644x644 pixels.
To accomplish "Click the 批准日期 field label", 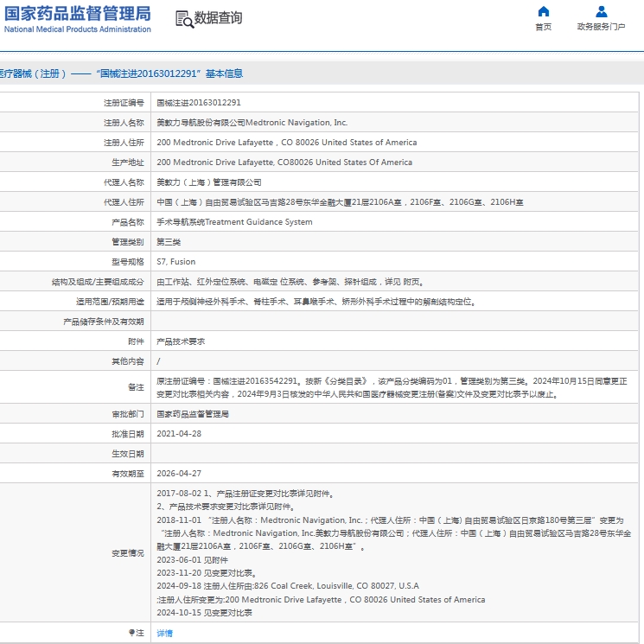I will click(x=128, y=434).
